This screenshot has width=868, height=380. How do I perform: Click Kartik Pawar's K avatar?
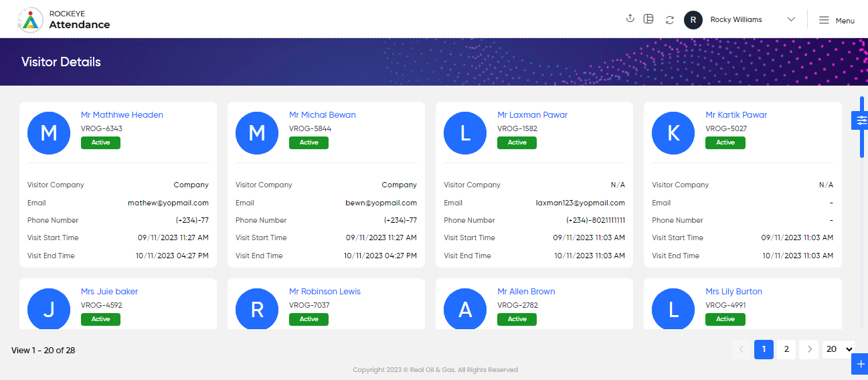tap(673, 133)
